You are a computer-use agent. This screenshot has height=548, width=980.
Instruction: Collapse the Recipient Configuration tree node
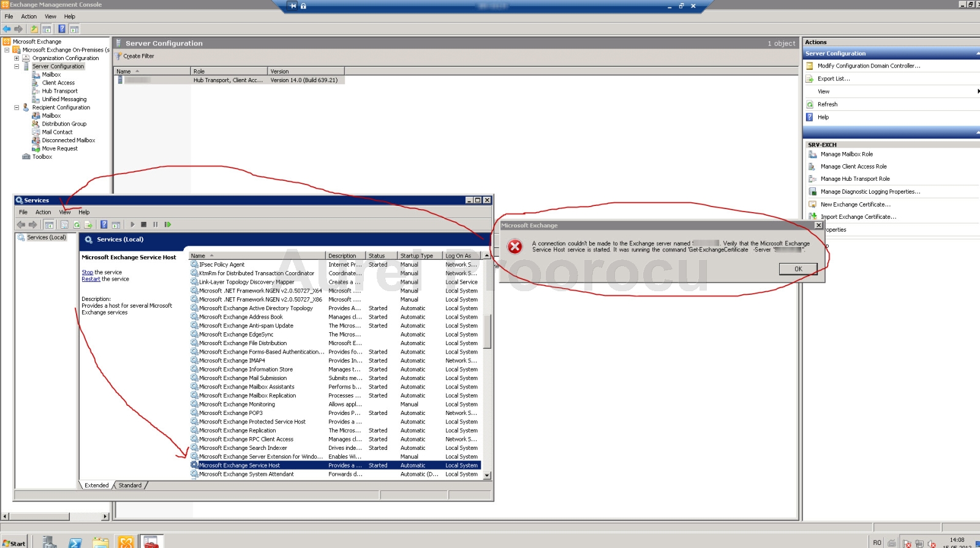tap(17, 107)
